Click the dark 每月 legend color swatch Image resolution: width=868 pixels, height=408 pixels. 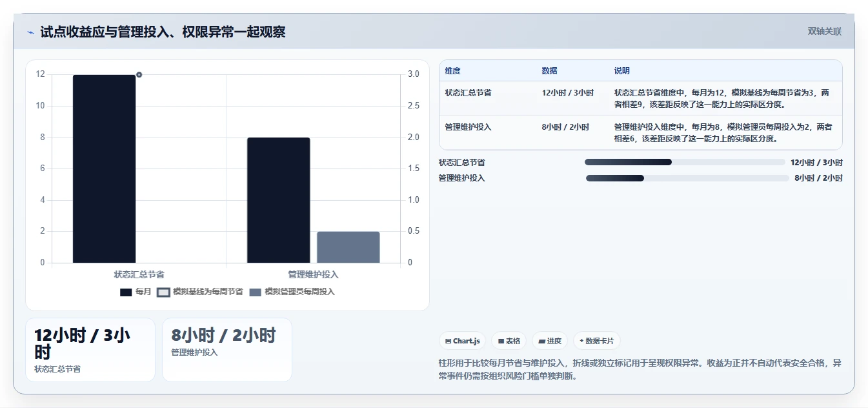pyautogui.click(x=126, y=292)
